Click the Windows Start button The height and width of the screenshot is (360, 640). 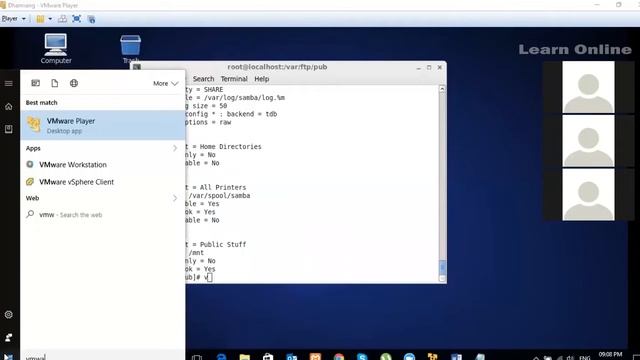[9, 357]
